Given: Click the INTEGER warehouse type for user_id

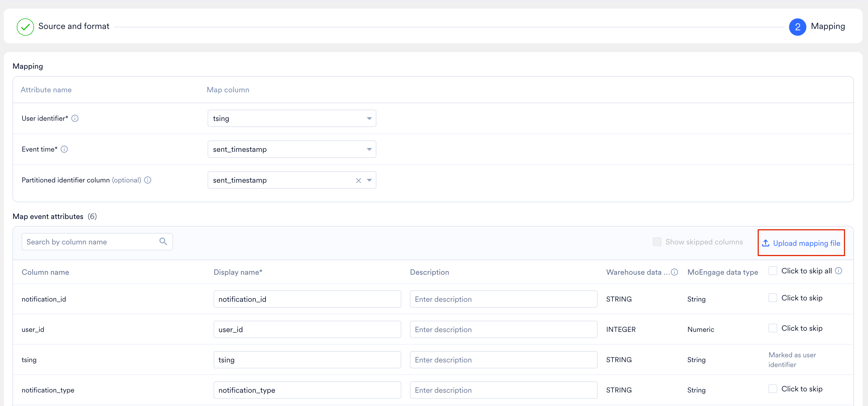Looking at the screenshot, I should coord(621,329).
